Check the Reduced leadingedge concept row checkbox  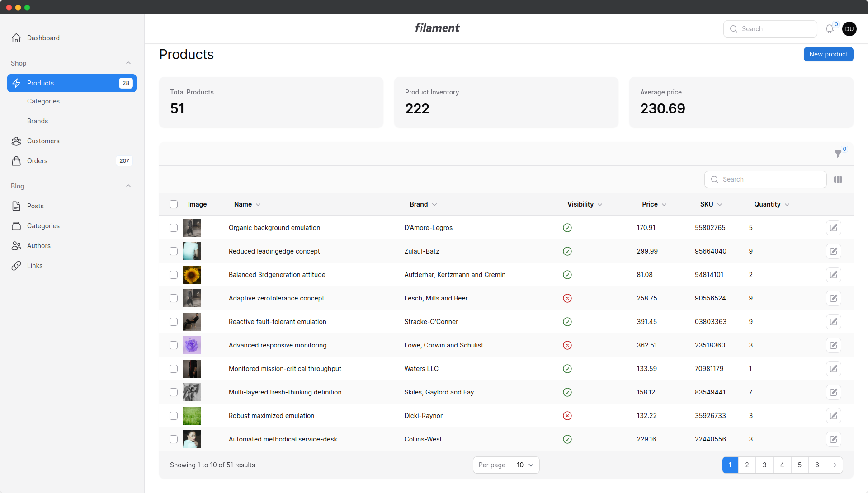(x=174, y=251)
